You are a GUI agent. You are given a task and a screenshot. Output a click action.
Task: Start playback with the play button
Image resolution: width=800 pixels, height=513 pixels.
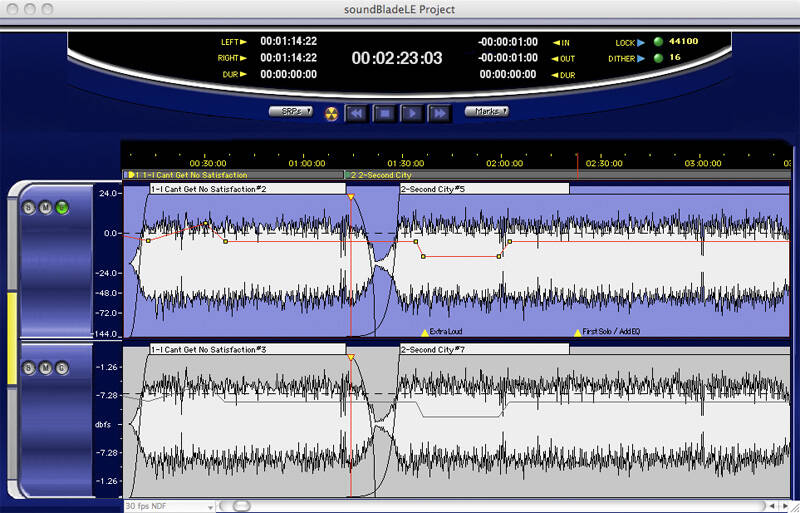point(411,113)
